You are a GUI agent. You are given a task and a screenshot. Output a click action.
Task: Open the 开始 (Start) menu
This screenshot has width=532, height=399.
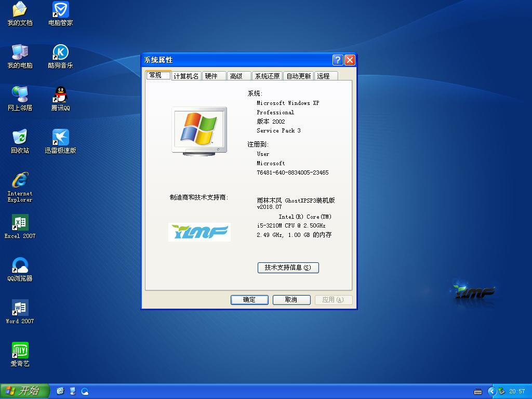[24, 391]
